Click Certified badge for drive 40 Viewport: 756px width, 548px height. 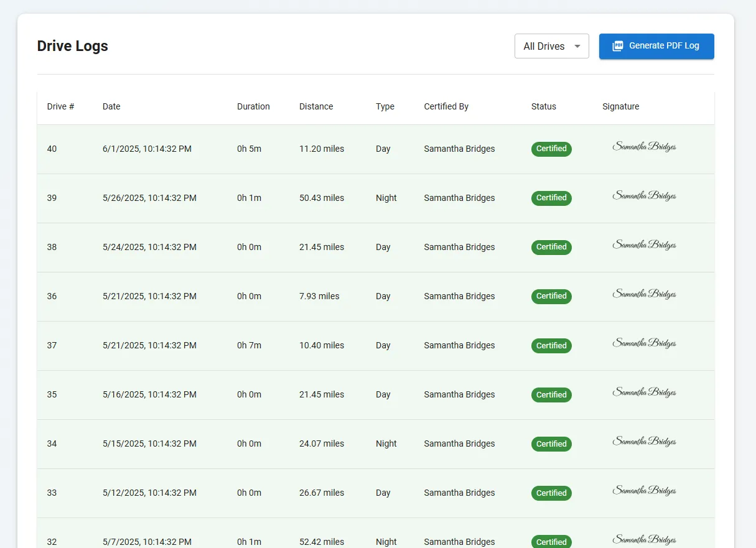[551, 149]
